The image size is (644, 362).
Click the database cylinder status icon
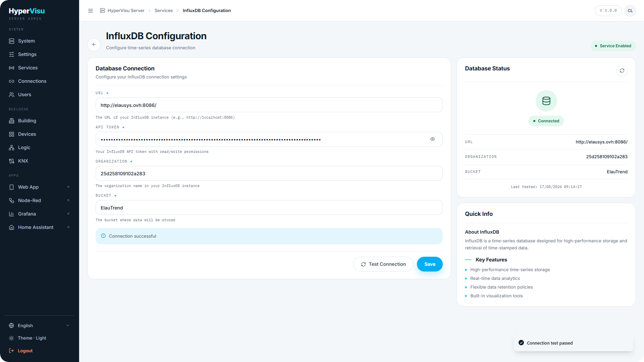[546, 101]
